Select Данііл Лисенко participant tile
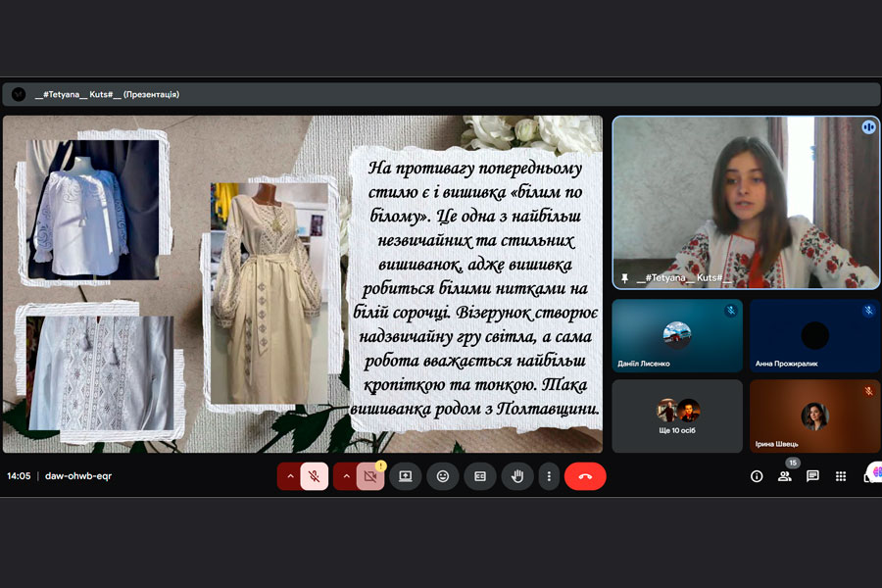882x588 pixels. click(677, 335)
